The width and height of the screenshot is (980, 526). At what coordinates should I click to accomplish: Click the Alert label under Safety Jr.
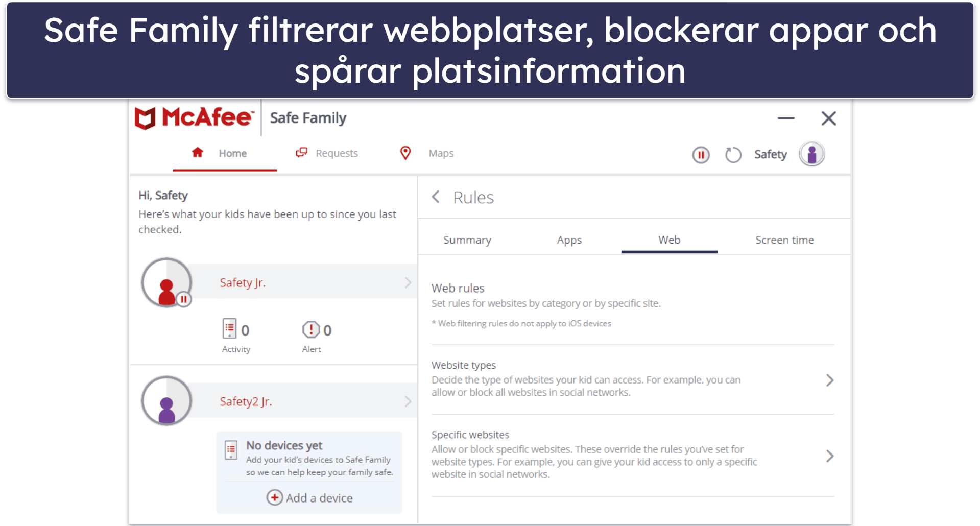[x=312, y=349]
